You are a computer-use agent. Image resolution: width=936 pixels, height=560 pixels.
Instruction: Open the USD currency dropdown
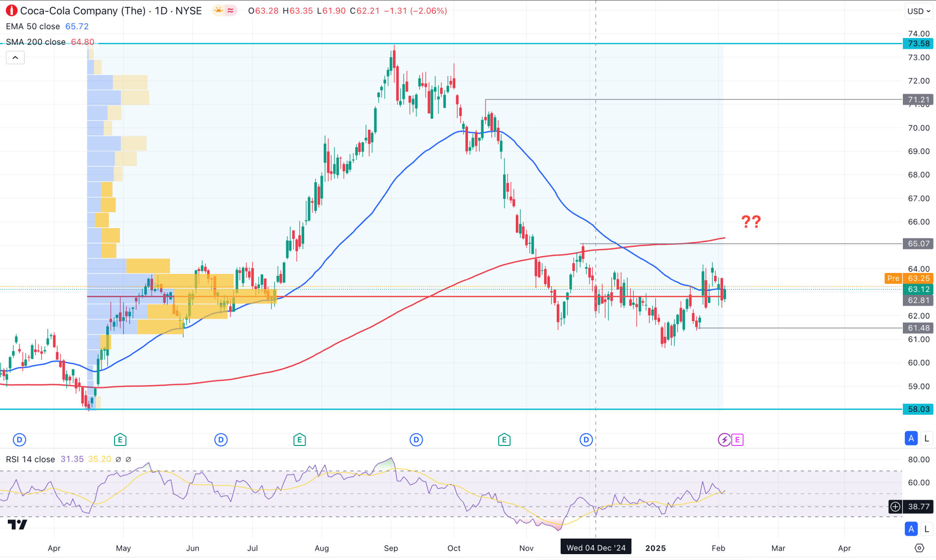pos(918,11)
